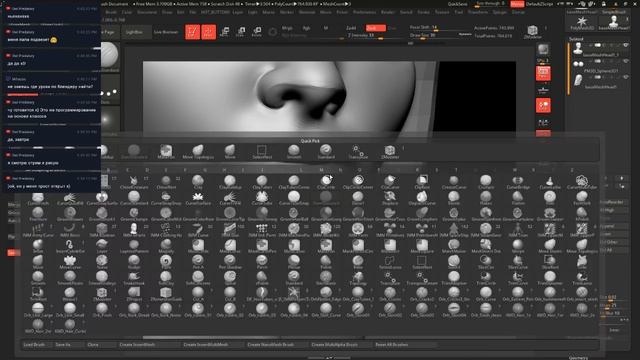Viewport: 640px width, 360px height.
Task: Enable Mrgb paint mode
Action: (287, 28)
